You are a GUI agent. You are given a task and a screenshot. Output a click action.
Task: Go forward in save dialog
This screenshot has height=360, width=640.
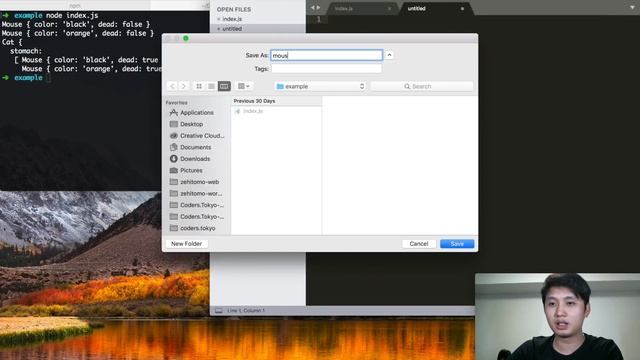pos(184,86)
